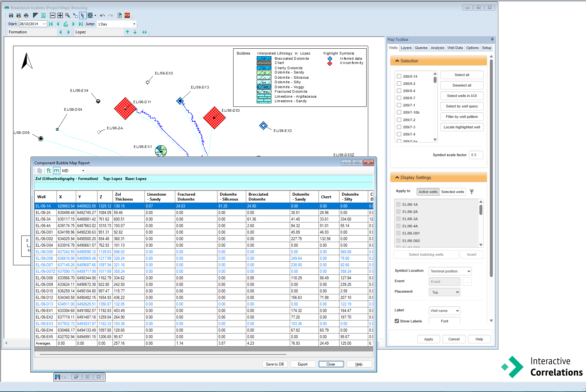Image resolution: width=586 pixels, height=392 pixels.
Task: Open the Start date dropdown
Action: tap(44, 24)
